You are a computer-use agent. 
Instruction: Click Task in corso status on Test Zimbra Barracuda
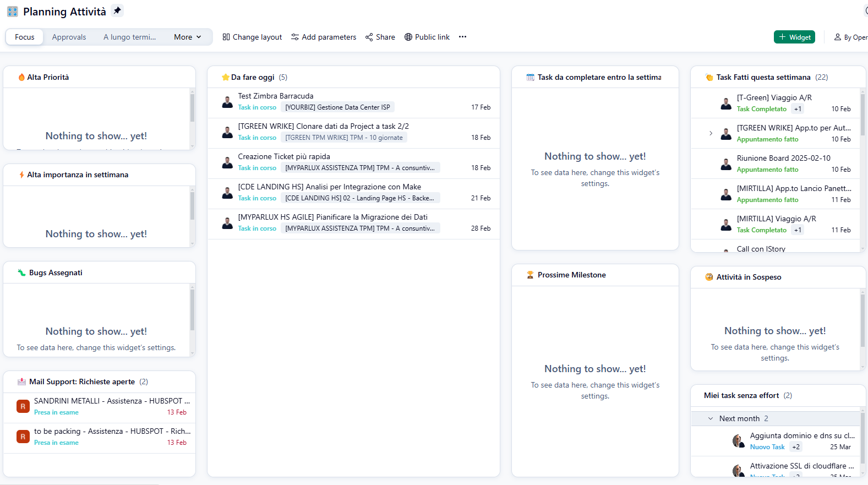pyautogui.click(x=257, y=107)
